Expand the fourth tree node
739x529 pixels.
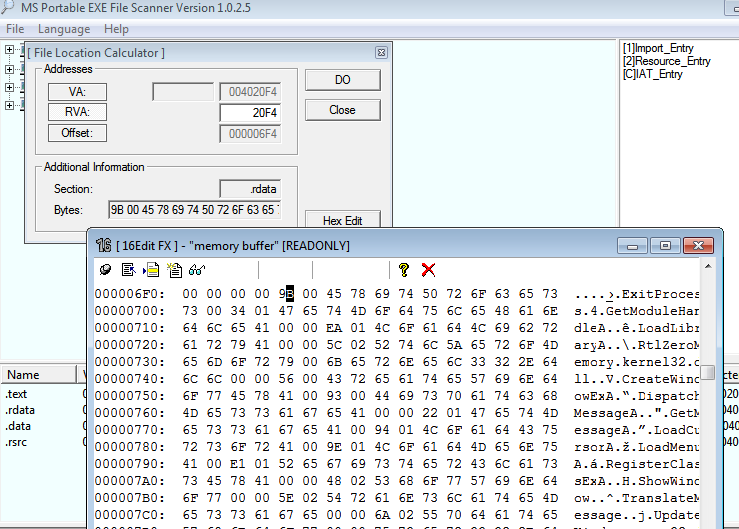pos(10,105)
